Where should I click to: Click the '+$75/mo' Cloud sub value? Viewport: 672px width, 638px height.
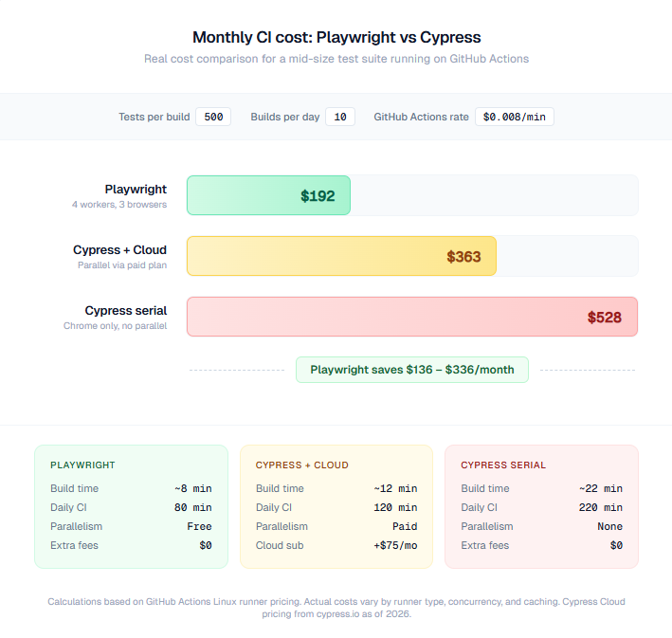(396, 545)
